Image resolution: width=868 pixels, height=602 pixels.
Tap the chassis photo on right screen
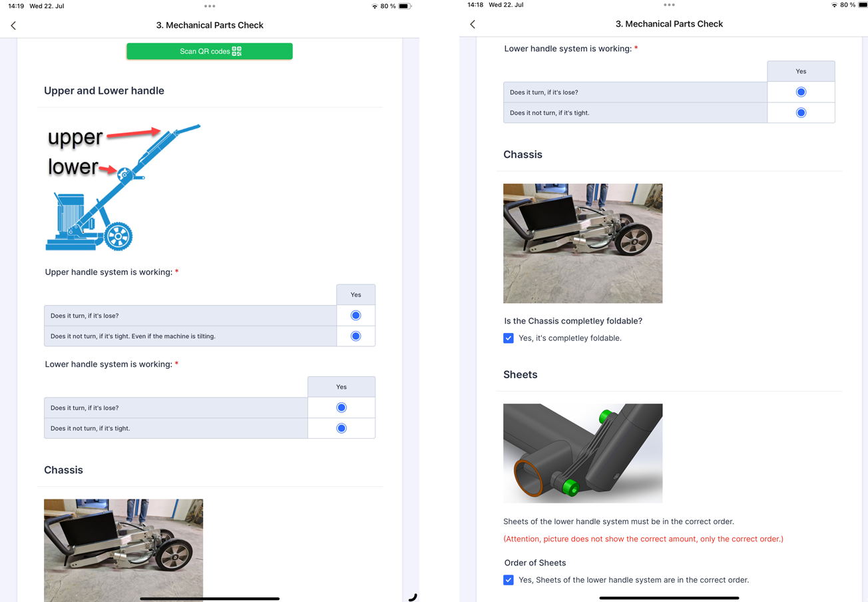pos(582,243)
